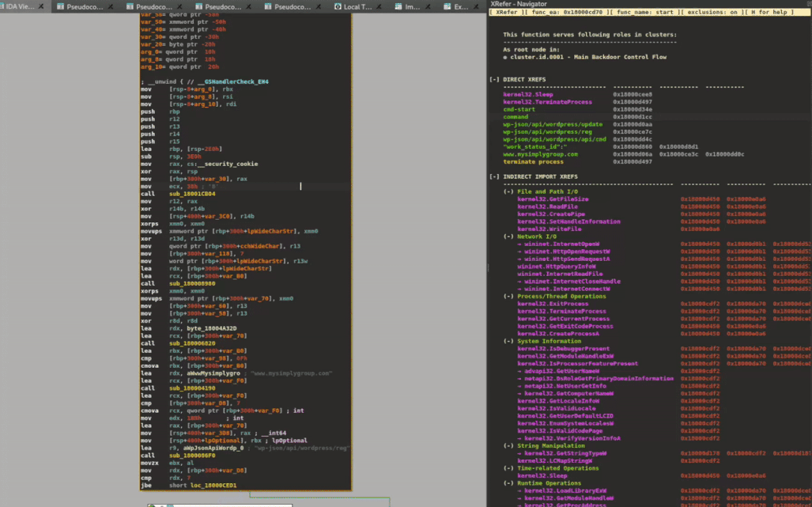Viewport: 812px width, 507px height.
Task: Select wininet.InternetConnectW import
Action: click(x=567, y=289)
